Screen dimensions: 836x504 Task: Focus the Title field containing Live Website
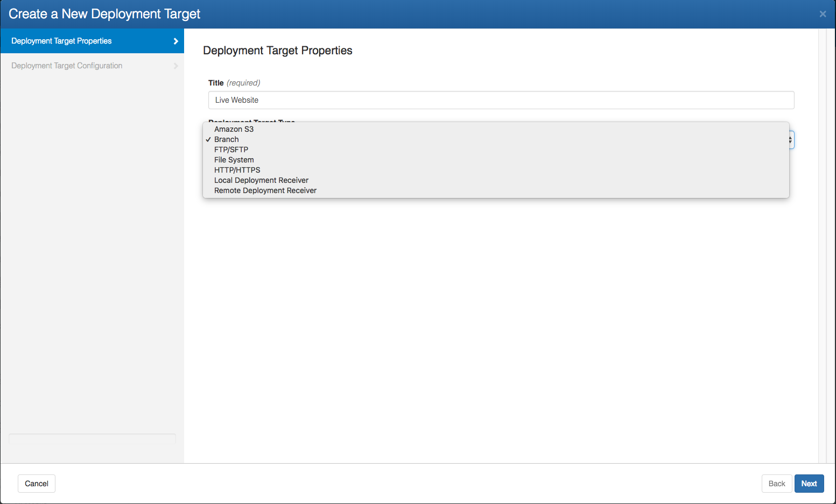[501, 100]
